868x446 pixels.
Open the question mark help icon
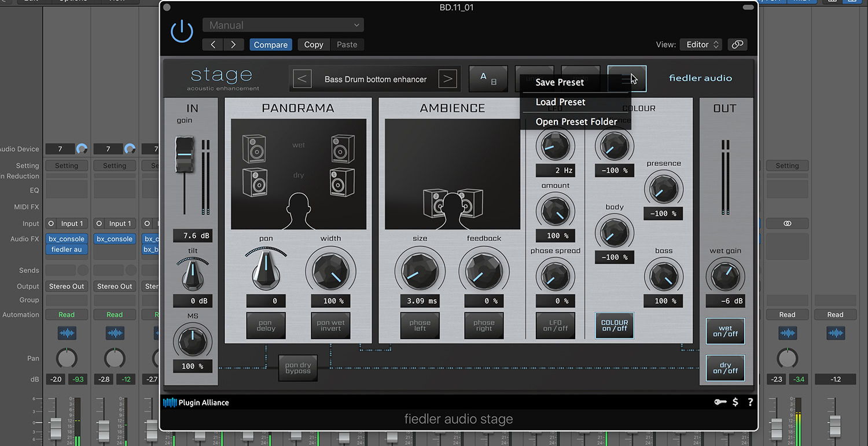coord(751,402)
